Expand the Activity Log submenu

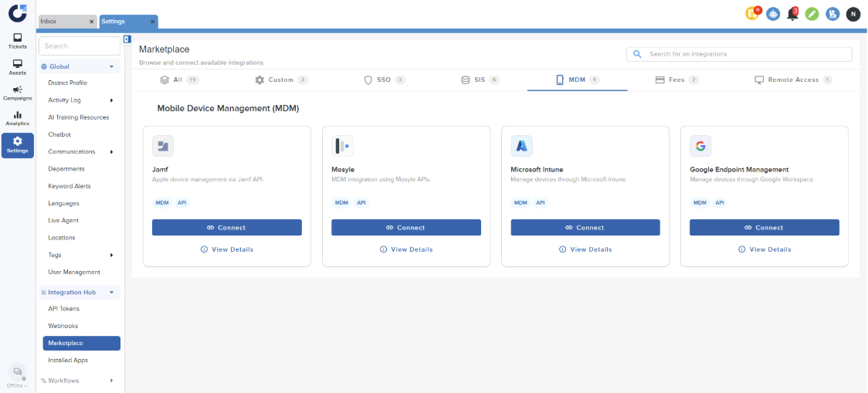pyautogui.click(x=111, y=100)
